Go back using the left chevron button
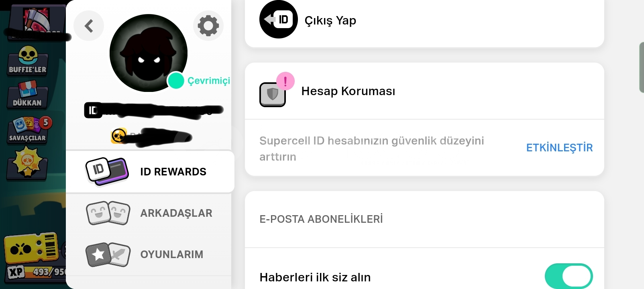Image resolution: width=644 pixels, height=289 pixels. coord(89,26)
